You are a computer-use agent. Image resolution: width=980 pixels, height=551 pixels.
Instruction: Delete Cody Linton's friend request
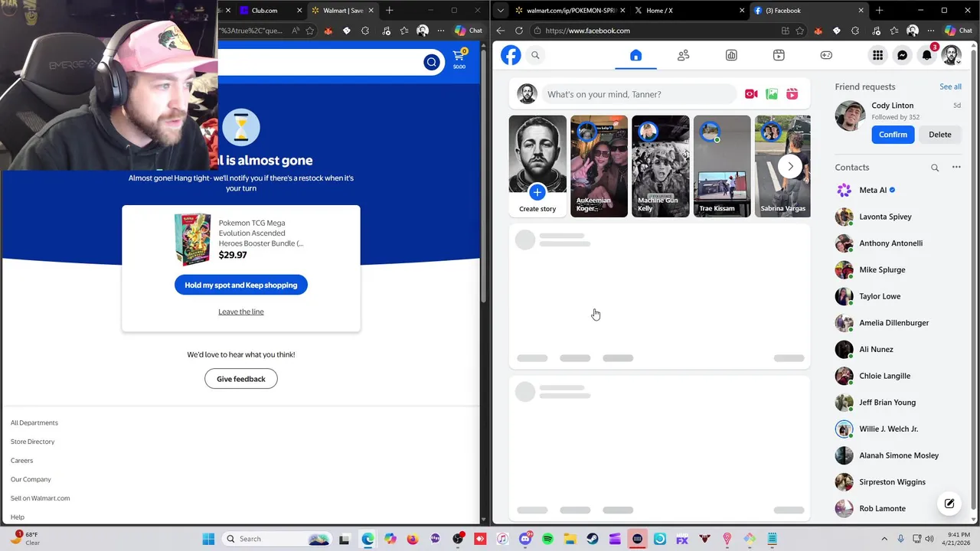tap(939, 135)
